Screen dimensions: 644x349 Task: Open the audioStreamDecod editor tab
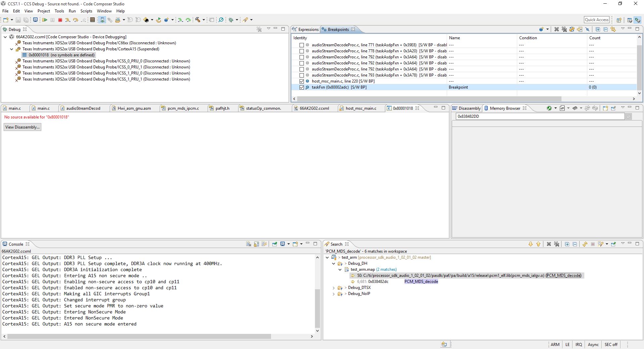83,108
